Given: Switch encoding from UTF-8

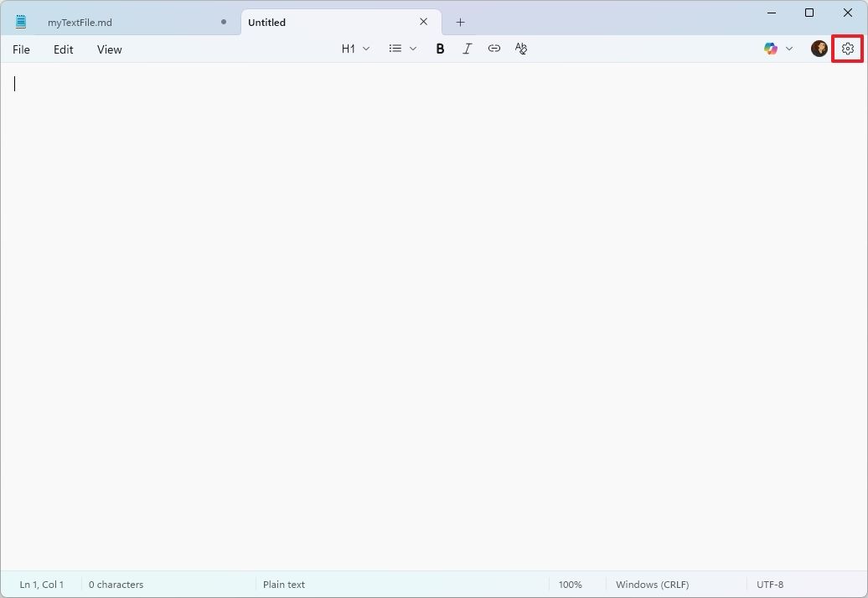Looking at the screenshot, I should click(x=769, y=584).
